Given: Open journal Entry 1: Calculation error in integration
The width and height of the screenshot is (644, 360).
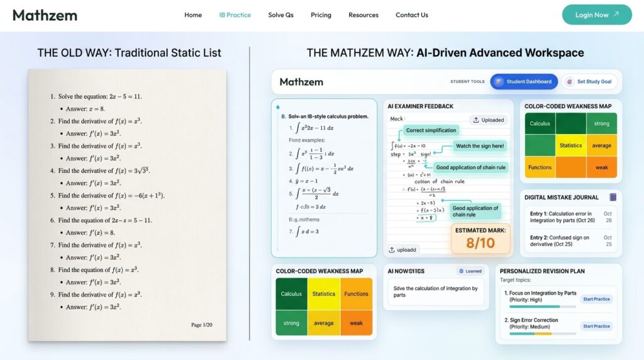Looking at the screenshot, I should coord(571,217).
